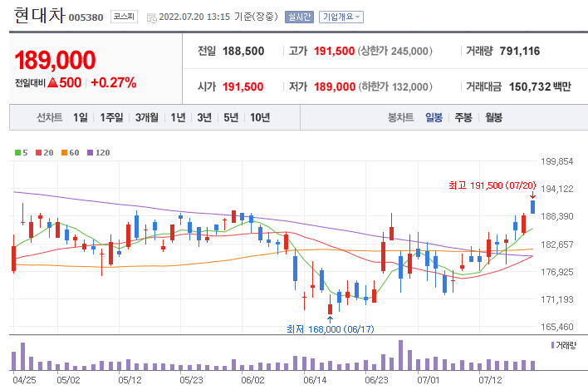Screen dimensions: 588x390
Task: Click the 06/14 date axis label
Action: coord(315,380)
